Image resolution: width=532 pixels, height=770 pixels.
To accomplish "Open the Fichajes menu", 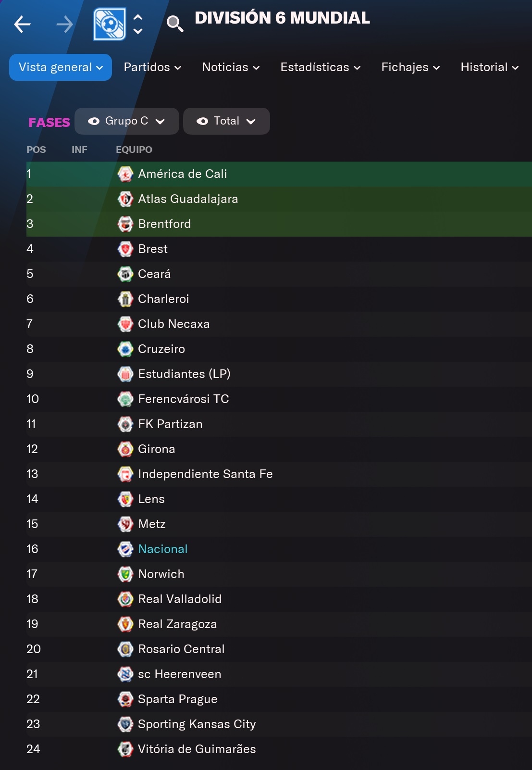I will pos(410,67).
